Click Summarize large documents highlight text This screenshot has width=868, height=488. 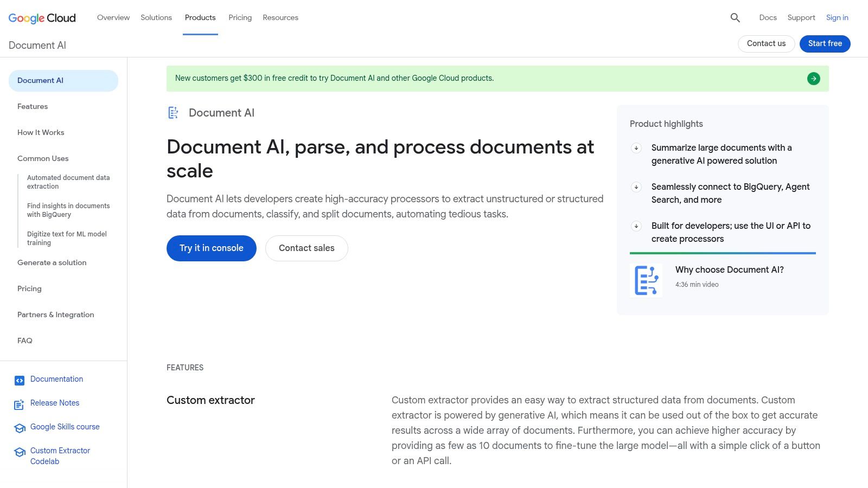pyautogui.click(x=722, y=155)
